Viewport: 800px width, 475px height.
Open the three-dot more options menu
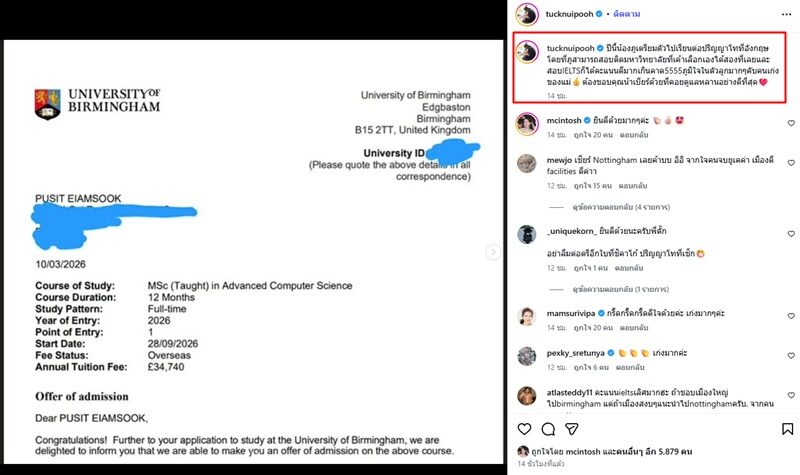pos(786,14)
